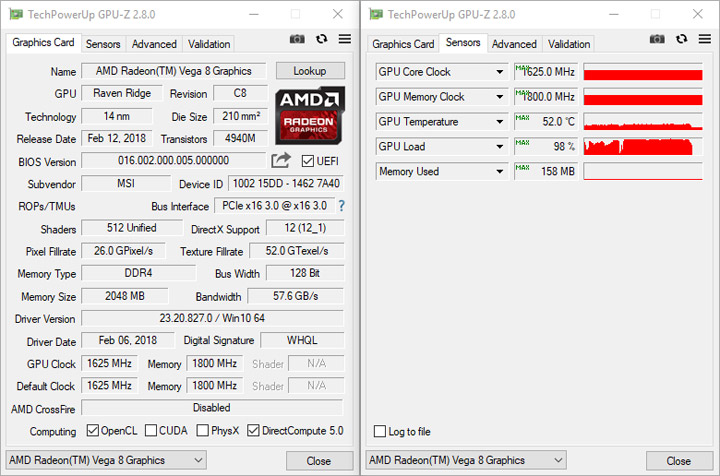This screenshot has height=476, width=720.
Task: Select Sensors tab in right window
Action: click(x=463, y=43)
